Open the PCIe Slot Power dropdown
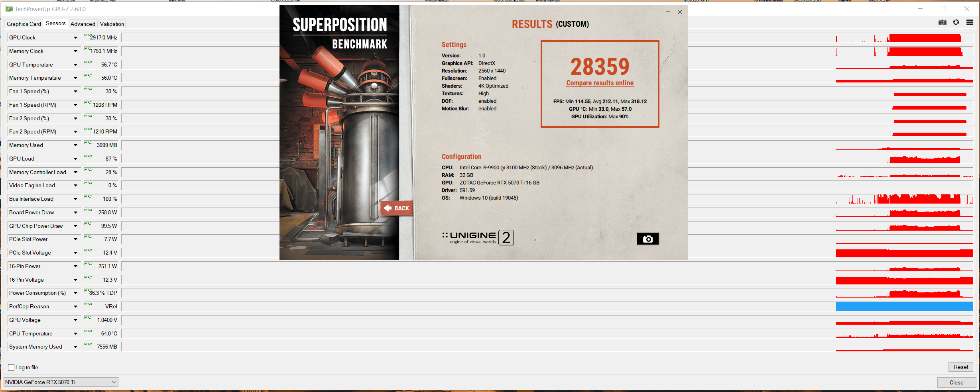This screenshot has height=392, width=980. coord(75,239)
